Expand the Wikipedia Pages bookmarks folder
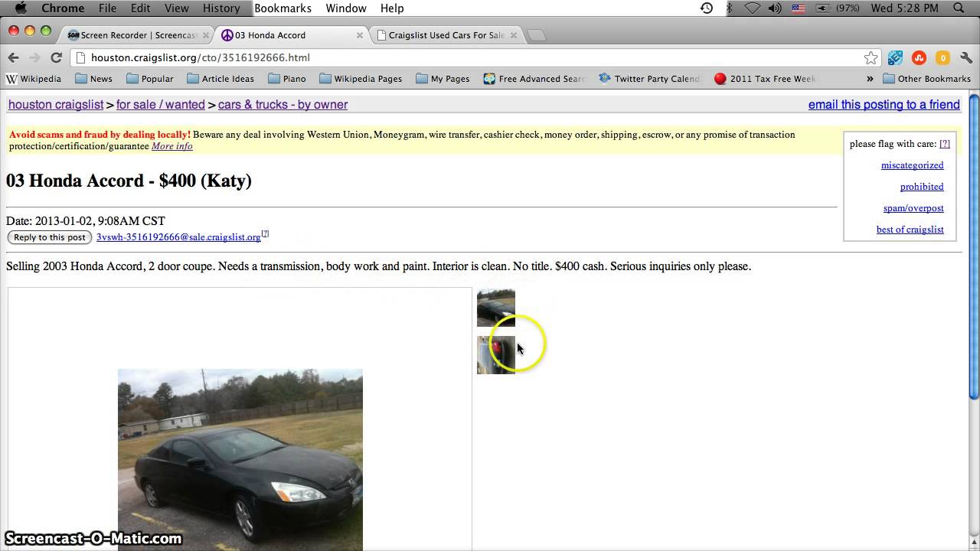Screen dimensions: 980x551 click(x=361, y=79)
